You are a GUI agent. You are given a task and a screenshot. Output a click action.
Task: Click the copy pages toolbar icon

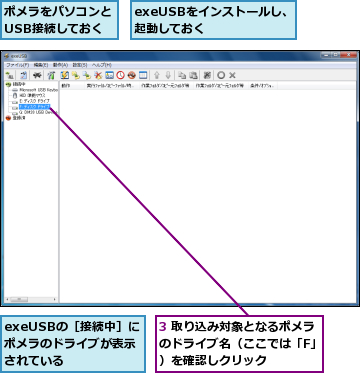pos(182,75)
